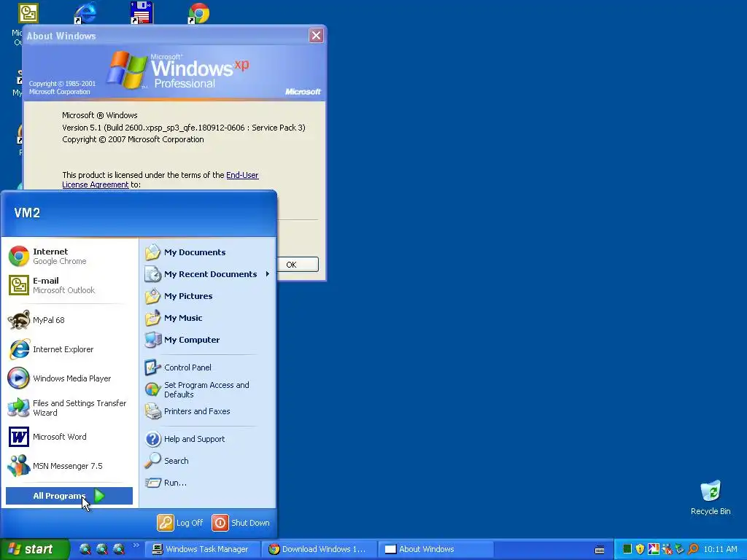Open My Pictures folder

(x=208, y=296)
